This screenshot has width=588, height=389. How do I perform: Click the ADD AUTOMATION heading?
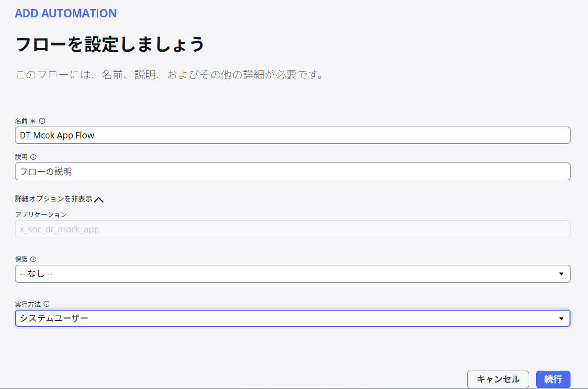(66, 13)
